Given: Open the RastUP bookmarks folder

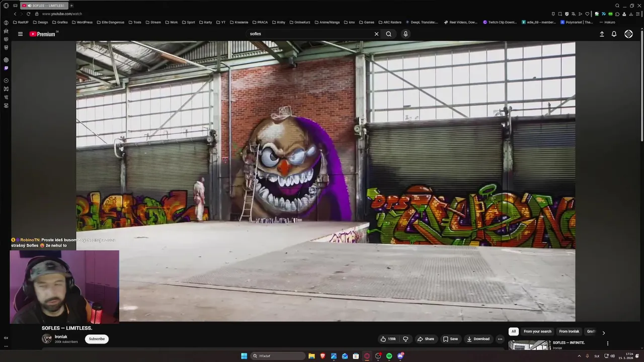Looking at the screenshot, I should [x=21, y=22].
